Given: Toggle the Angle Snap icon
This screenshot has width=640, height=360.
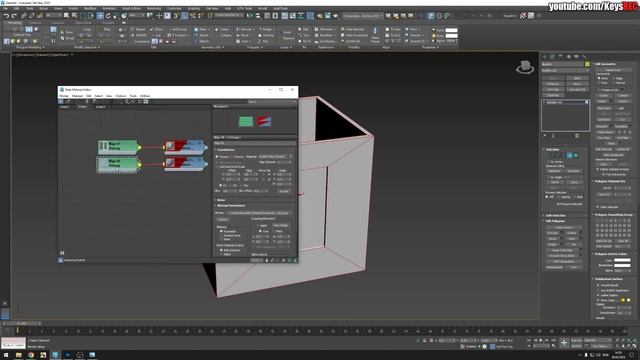Looking at the screenshot, I should (185, 16).
